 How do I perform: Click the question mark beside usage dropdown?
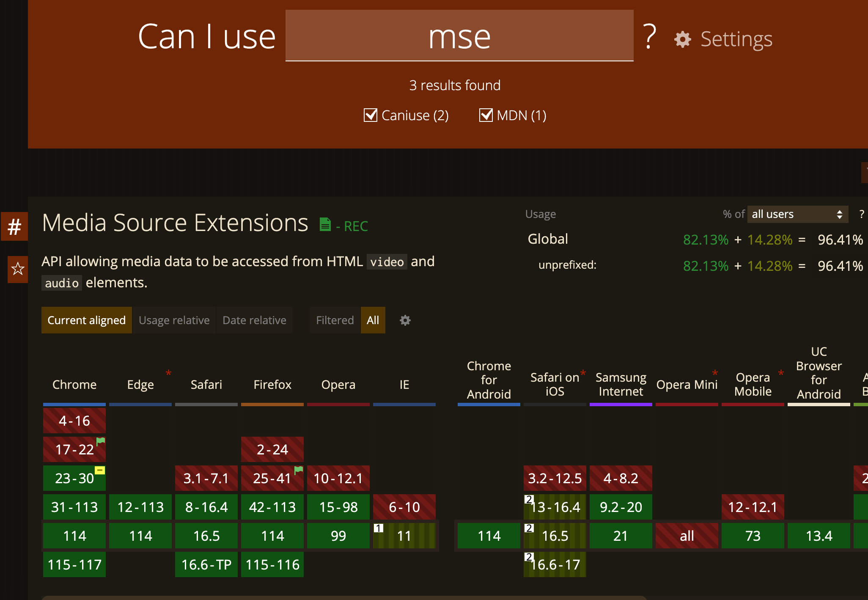click(x=862, y=214)
